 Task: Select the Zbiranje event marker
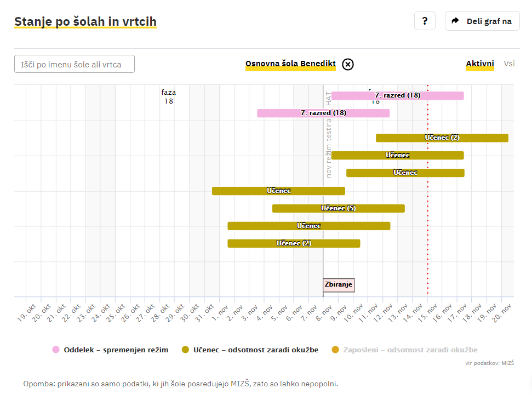(339, 284)
